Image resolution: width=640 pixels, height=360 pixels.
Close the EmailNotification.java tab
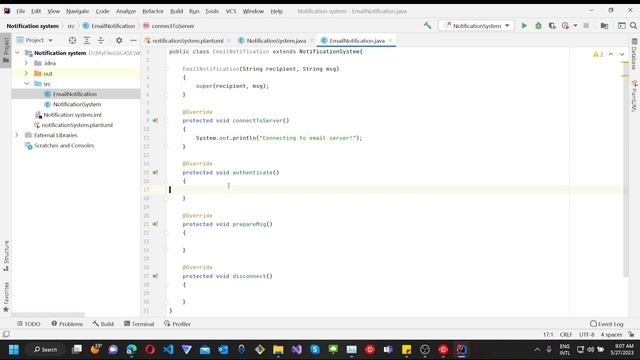click(x=390, y=40)
